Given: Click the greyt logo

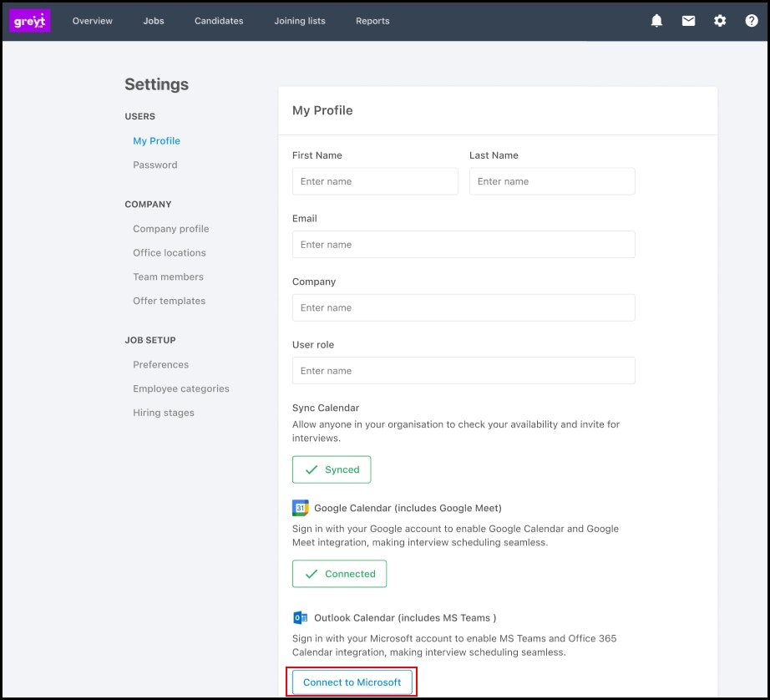Looking at the screenshot, I should 29,21.
